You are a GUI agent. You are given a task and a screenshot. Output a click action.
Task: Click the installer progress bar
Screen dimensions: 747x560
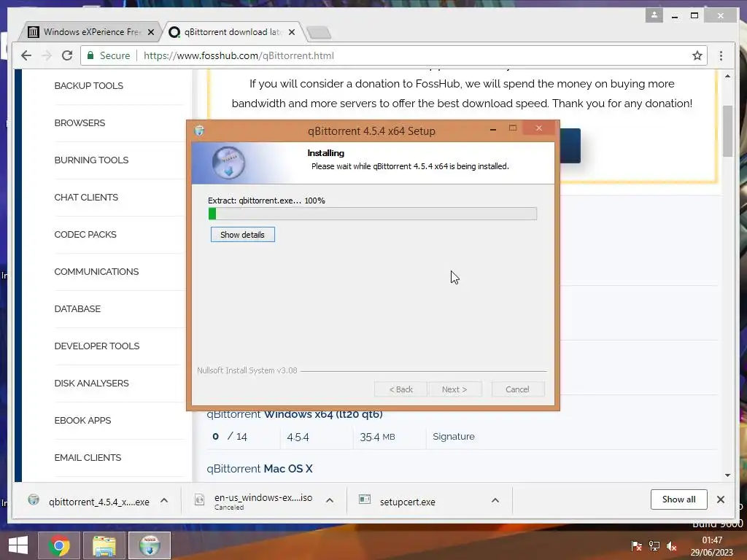point(373,214)
